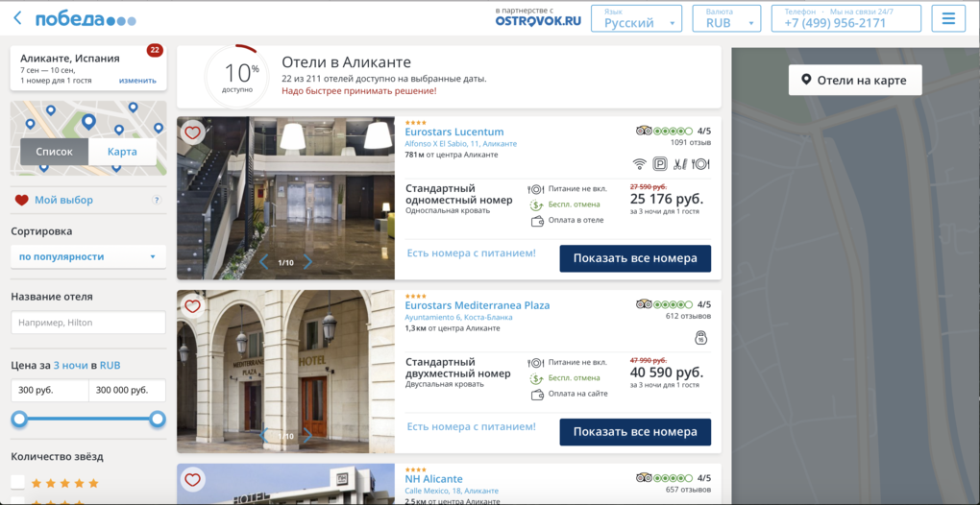Click the price 25 176 руб.
The image size is (980, 505).
(x=666, y=199)
